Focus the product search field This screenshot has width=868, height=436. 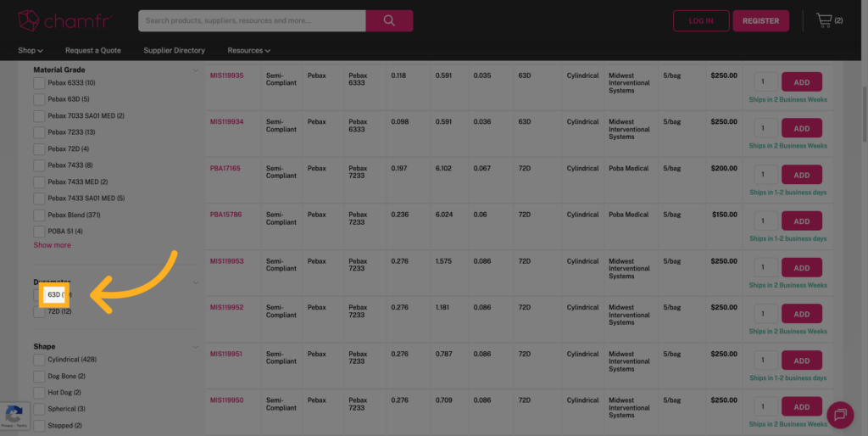(x=252, y=20)
